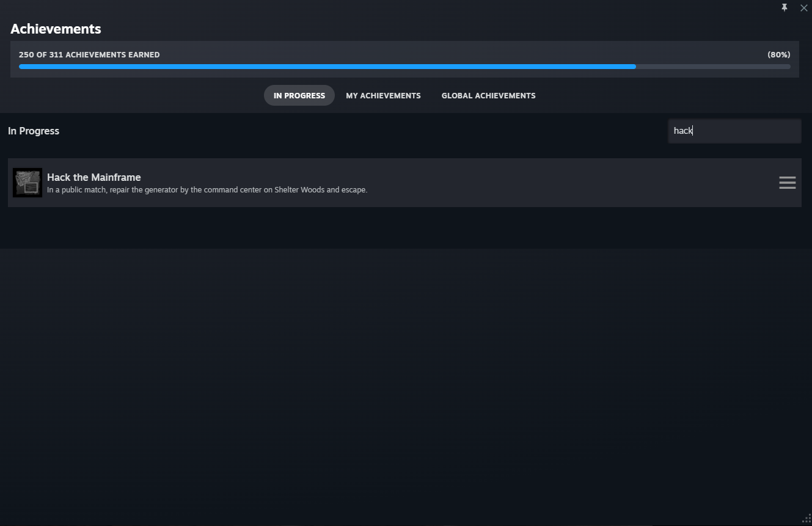Click the achievements earned summary panel background
Viewport: 812px width, 526px height.
(x=404, y=59)
